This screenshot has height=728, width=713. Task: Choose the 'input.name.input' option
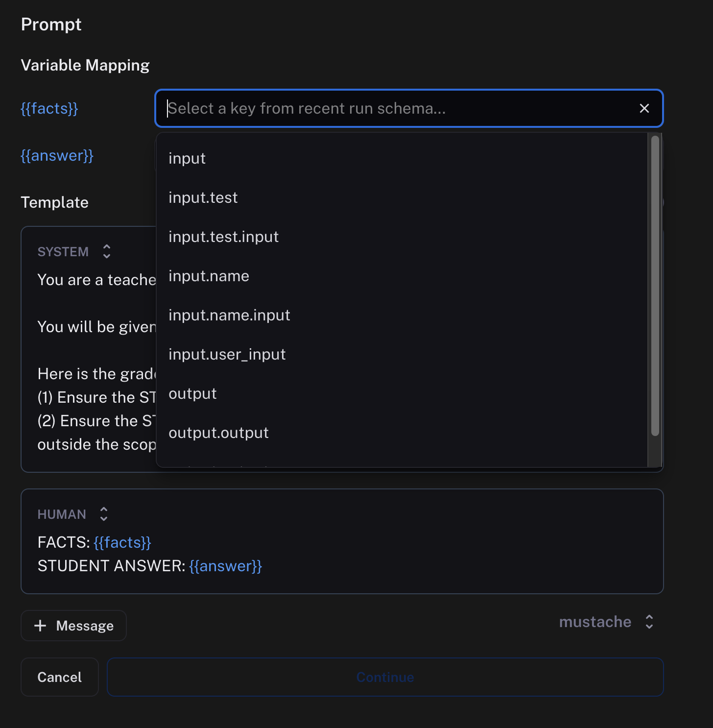pyautogui.click(x=229, y=315)
